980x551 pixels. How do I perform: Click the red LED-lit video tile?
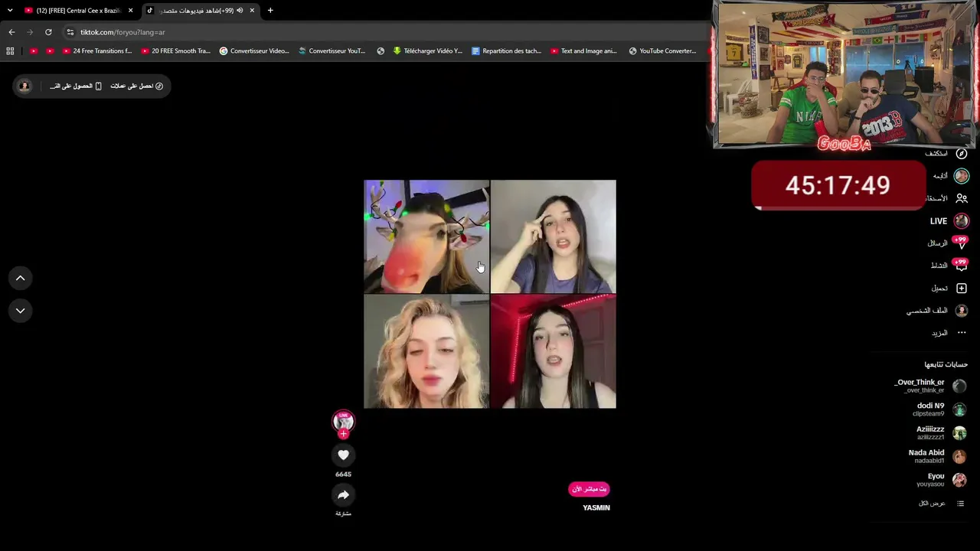click(554, 352)
